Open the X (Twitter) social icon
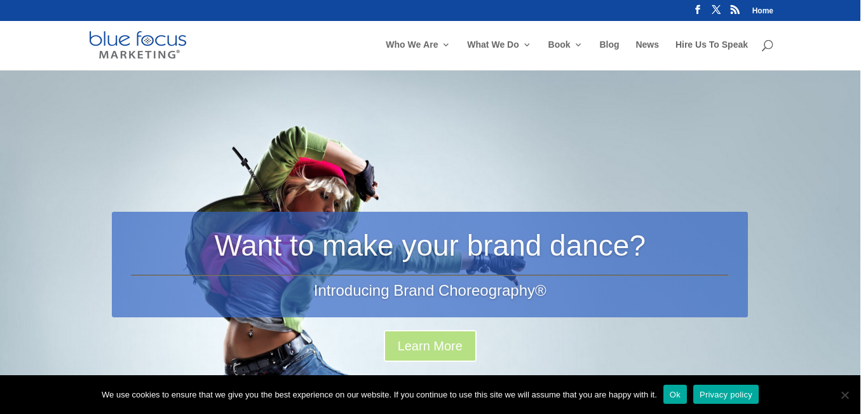Screen dimensions: 868x414 click(716, 10)
